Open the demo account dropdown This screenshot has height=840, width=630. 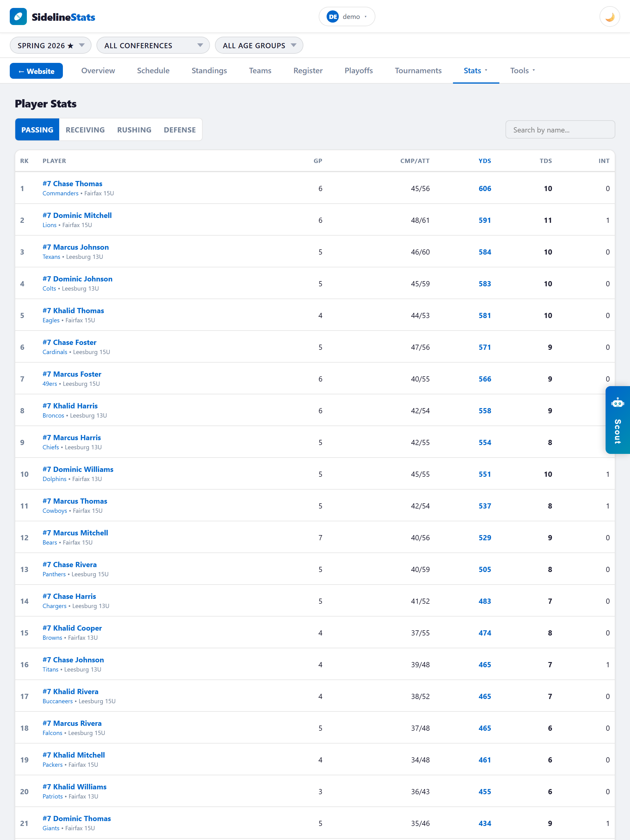coord(347,17)
